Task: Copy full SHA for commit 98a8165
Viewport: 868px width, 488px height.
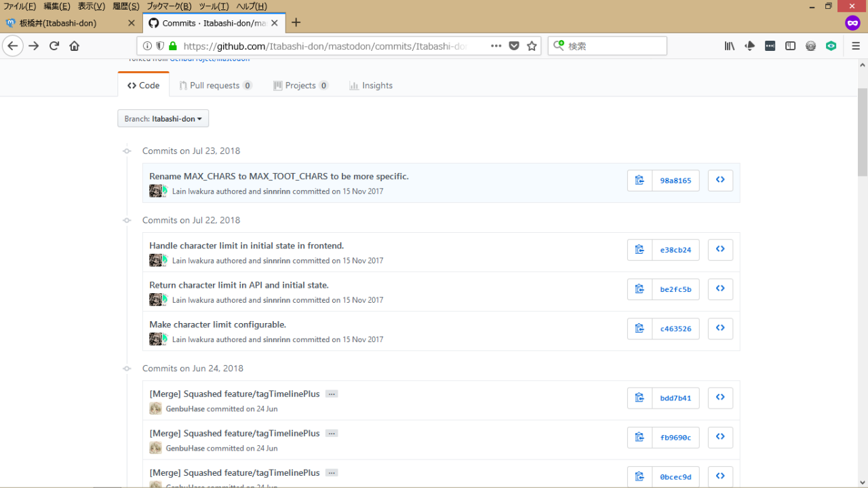Action: click(x=639, y=181)
